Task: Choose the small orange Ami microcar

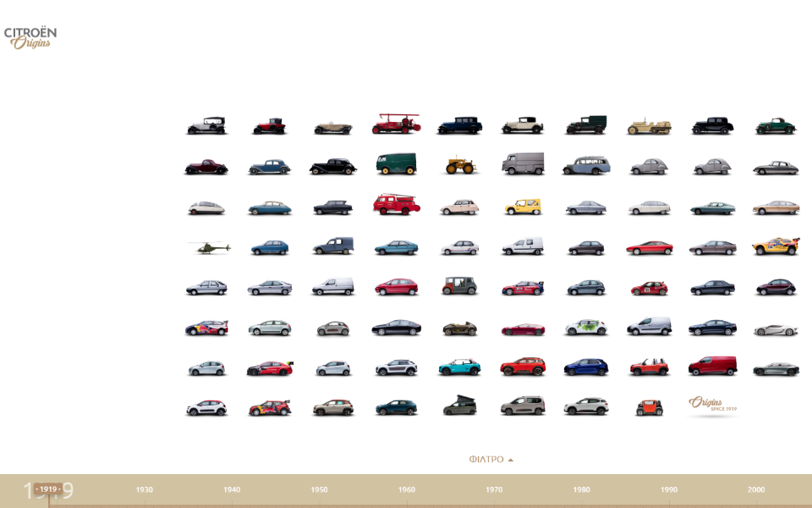Action: (x=649, y=408)
